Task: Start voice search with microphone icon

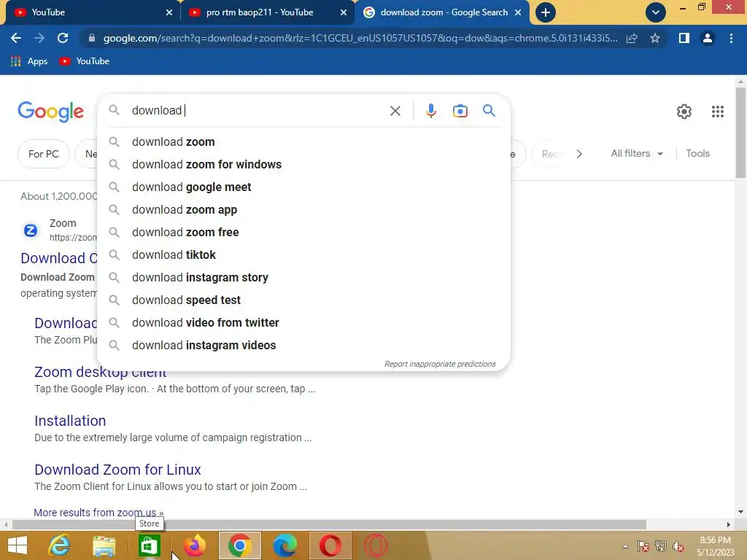Action: coord(430,111)
